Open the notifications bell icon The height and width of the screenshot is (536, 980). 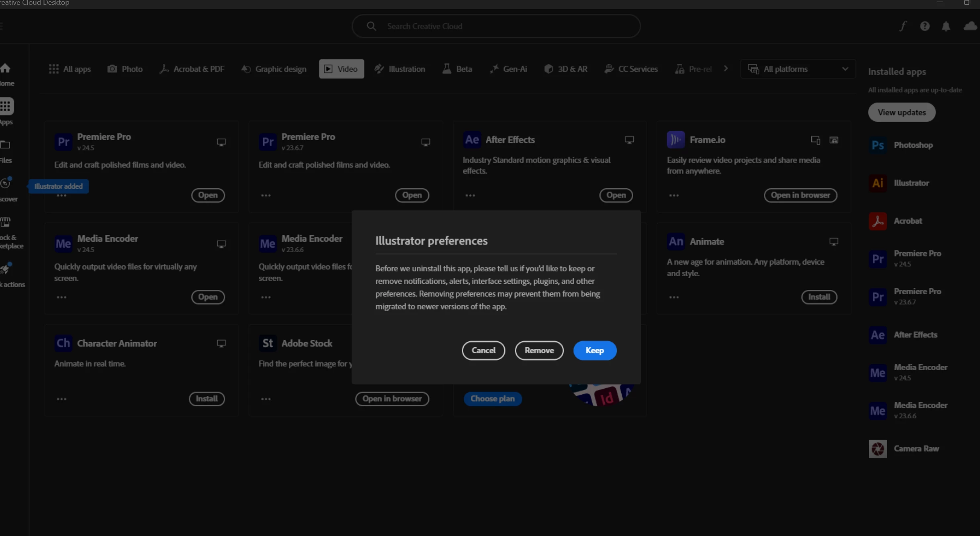[x=946, y=26]
